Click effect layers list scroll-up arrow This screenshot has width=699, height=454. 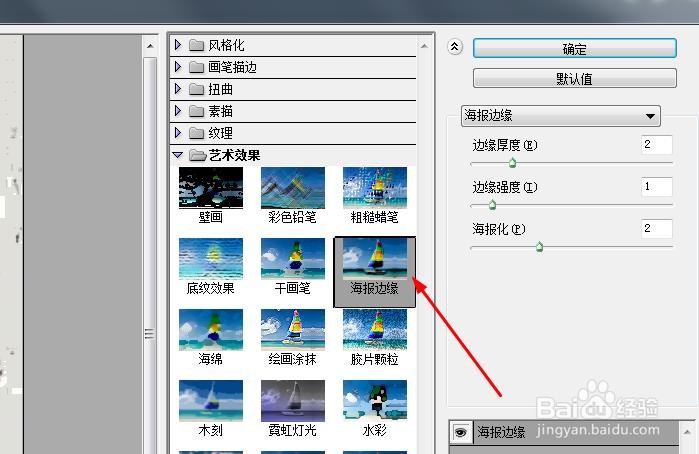(x=688, y=432)
